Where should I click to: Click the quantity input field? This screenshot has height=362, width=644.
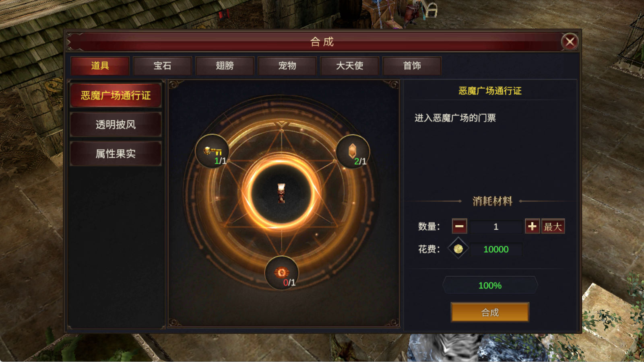click(496, 226)
